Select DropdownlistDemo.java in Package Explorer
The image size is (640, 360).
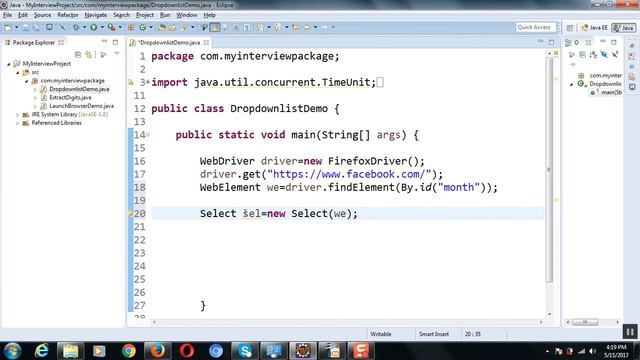79,89
